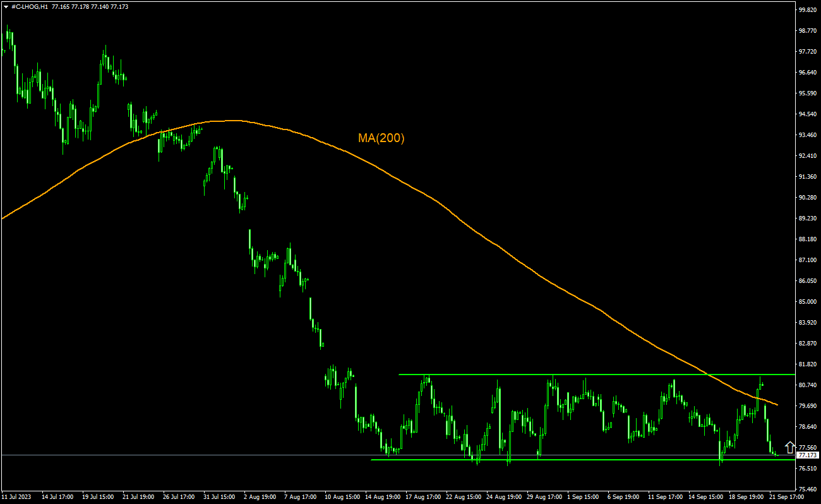Click the 10 Aug 15:00 time label
821x504 pixels.
click(x=342, y=497)
